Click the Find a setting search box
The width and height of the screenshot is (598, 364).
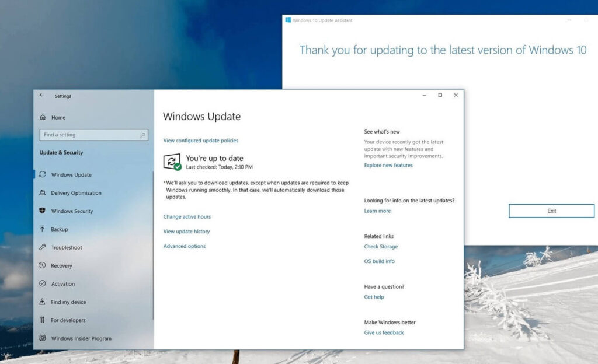click(93, 134)
